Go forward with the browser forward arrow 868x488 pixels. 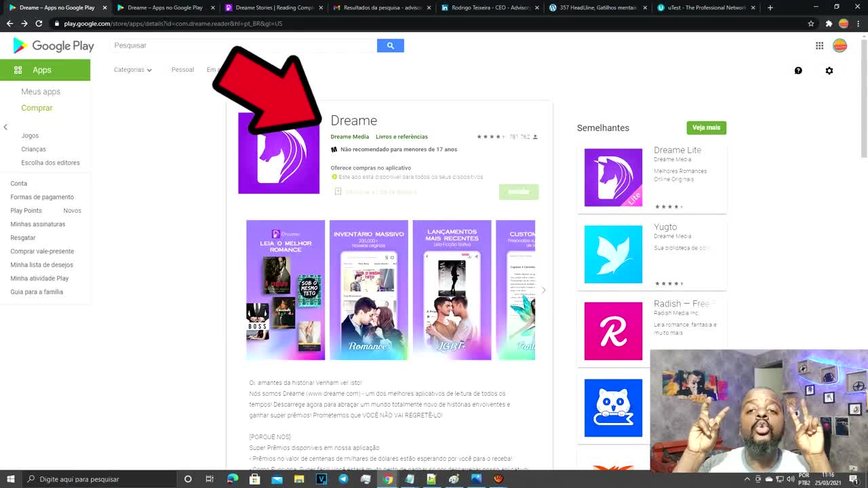pos(24,23)
